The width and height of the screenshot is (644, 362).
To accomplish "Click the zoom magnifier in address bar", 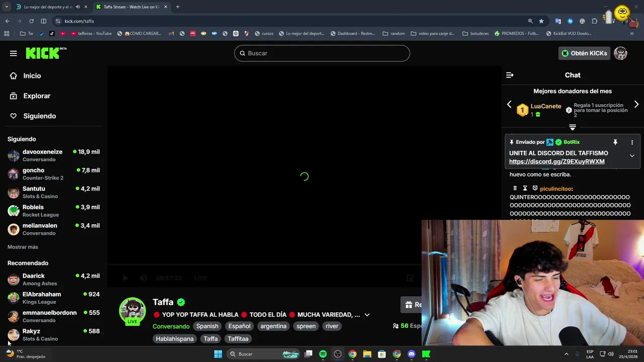I will point(530,21).
